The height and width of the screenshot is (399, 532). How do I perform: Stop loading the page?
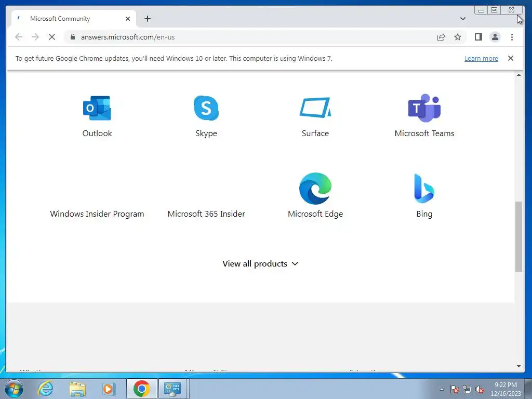point(52,37)
